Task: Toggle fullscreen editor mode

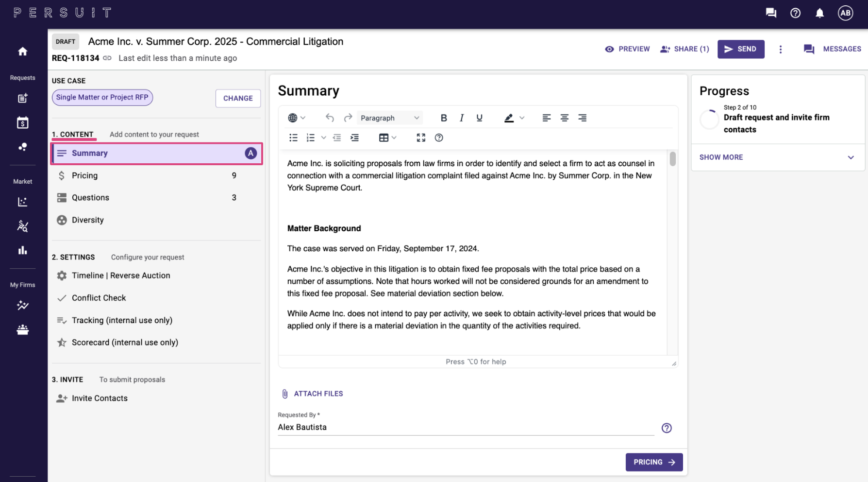Action: tap(421, 138)
